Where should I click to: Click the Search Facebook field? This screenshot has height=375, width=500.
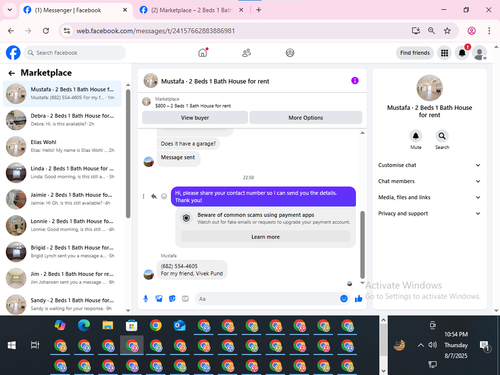[75, 53]
